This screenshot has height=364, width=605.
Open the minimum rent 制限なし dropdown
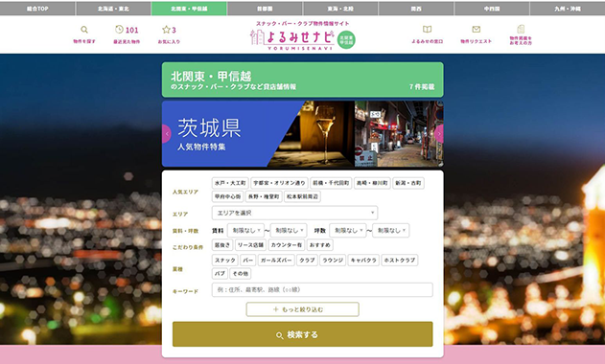point(245,231)
